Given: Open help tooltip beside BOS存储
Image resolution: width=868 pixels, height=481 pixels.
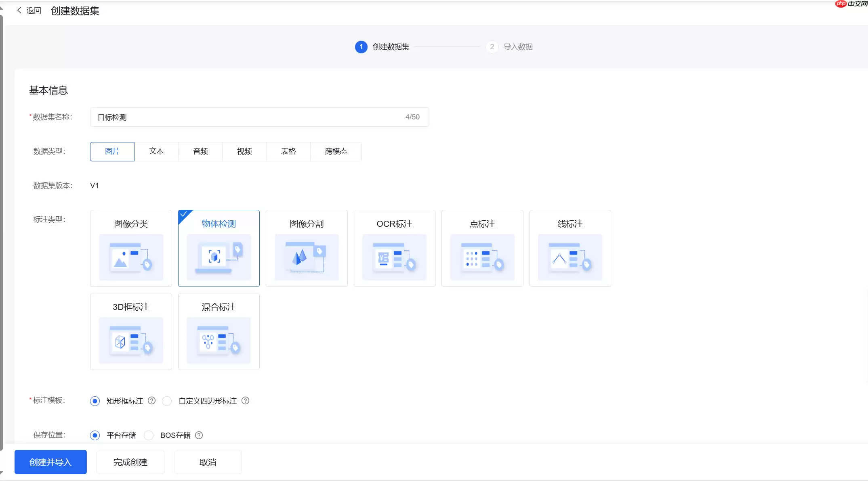Looking at the screenshot, I should click(x=198, y=435).
